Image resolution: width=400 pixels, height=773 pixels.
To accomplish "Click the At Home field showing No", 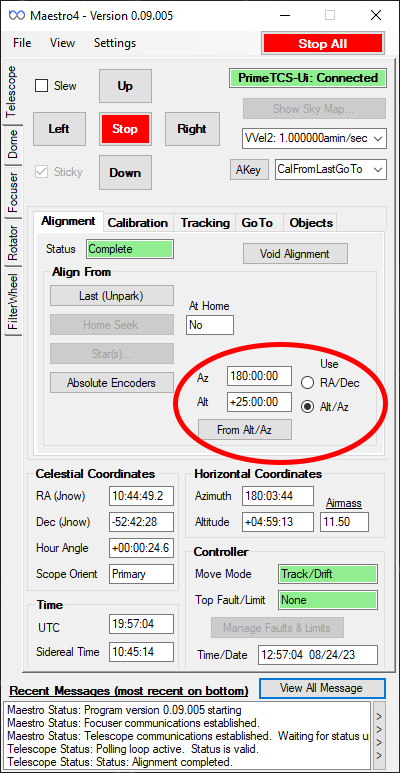I will (210, 325).
